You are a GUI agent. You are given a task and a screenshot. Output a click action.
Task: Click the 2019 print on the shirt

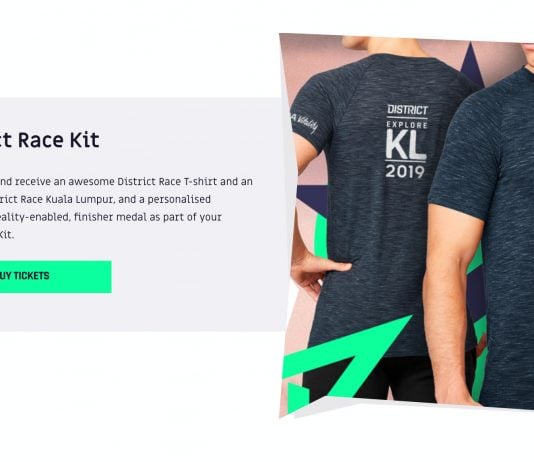405,172
